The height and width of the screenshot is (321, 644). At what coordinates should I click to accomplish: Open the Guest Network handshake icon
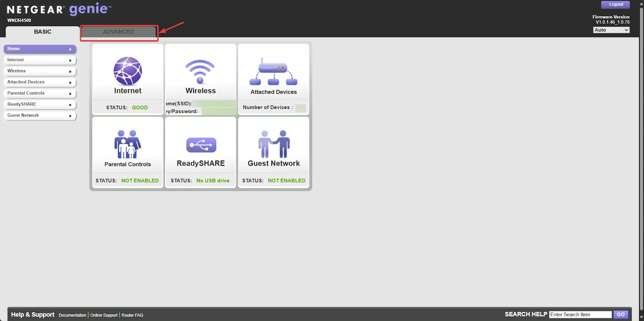pos(274,144)
